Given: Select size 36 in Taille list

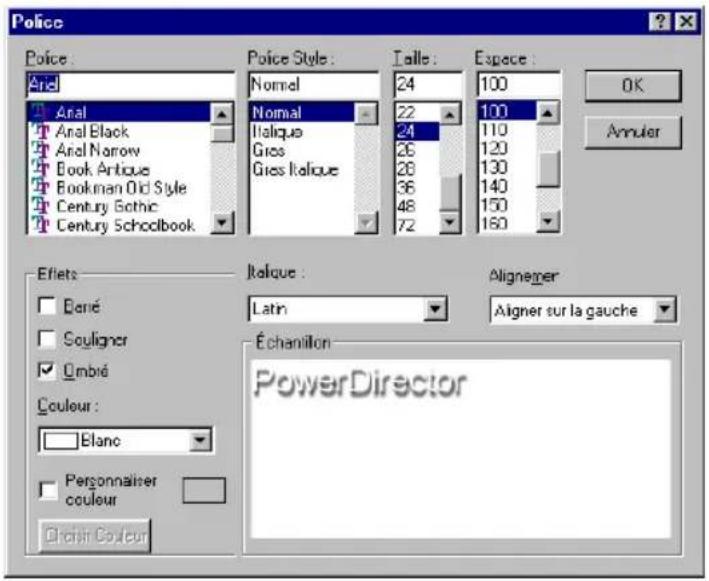Looking at the screenshot, I should coord(417,188).
